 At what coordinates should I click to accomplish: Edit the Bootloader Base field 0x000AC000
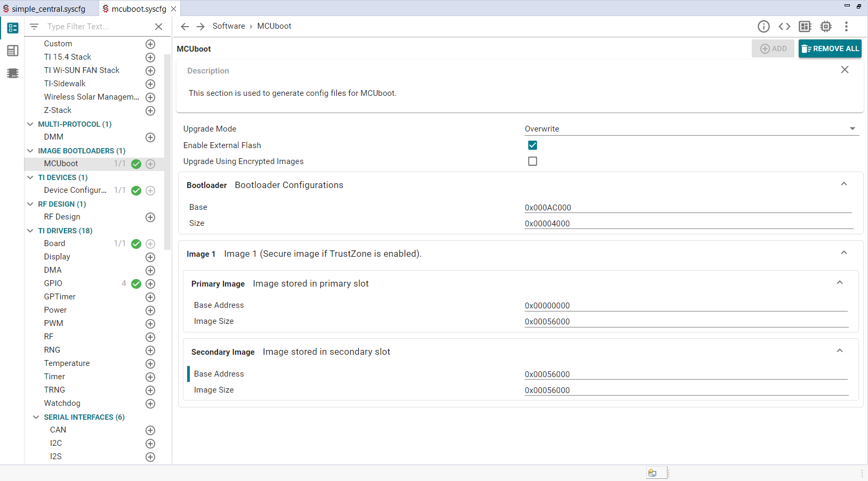[x=688, y=207]
